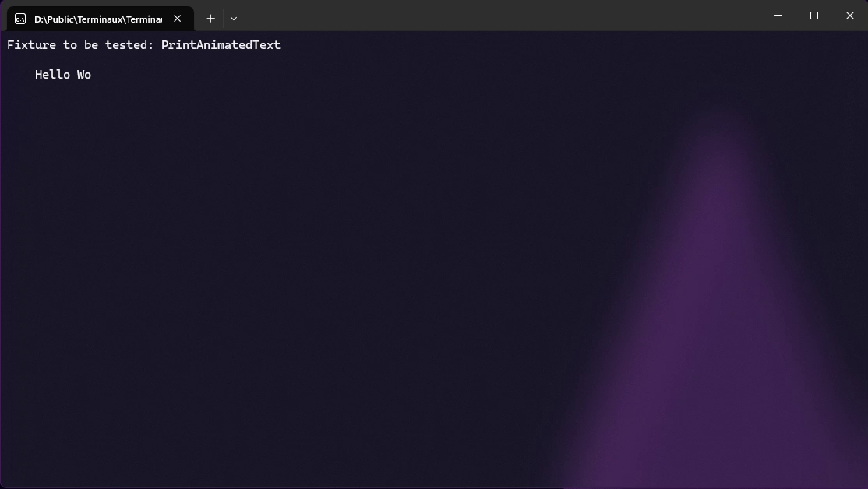Click the word PrintAnimatedText in the output
The width and height of the screenshot is (868, 489).
pos(221,45)
